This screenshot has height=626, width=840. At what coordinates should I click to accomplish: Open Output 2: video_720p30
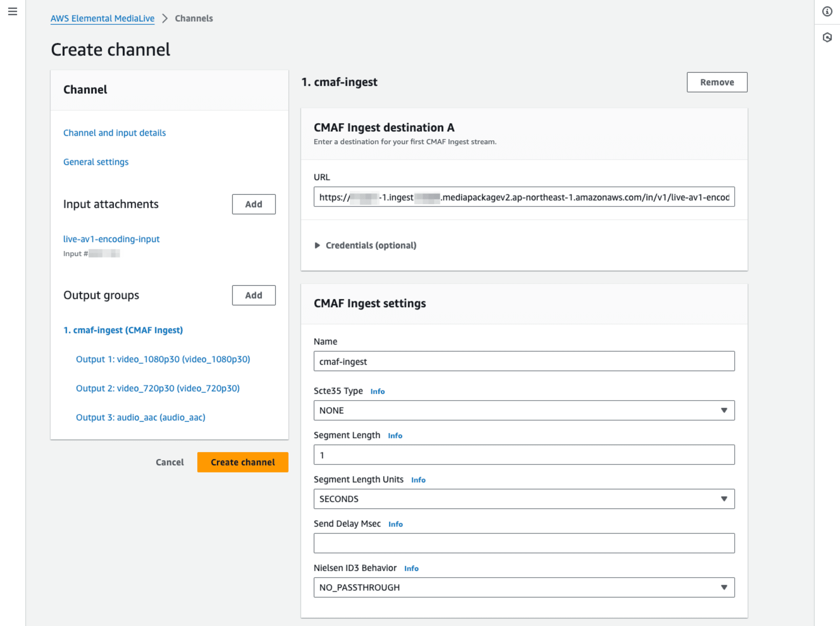(157, 388)
